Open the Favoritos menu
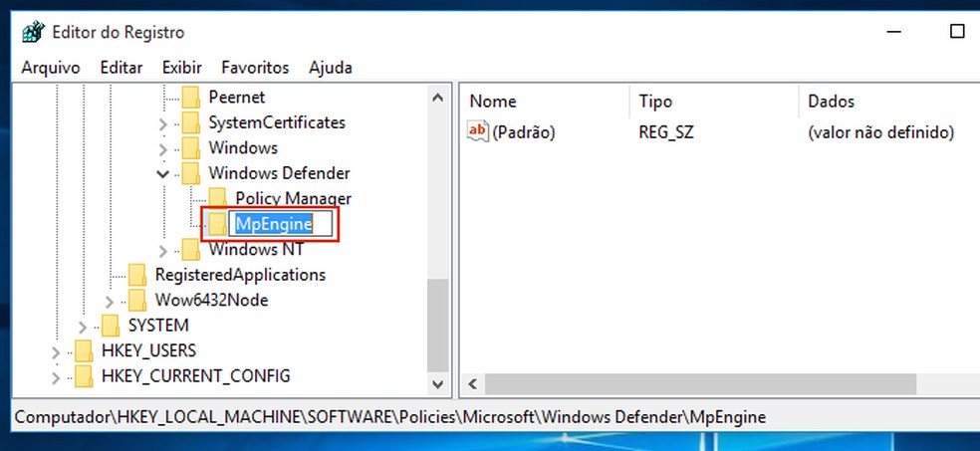The image size is (980, 451). (255, 68)
